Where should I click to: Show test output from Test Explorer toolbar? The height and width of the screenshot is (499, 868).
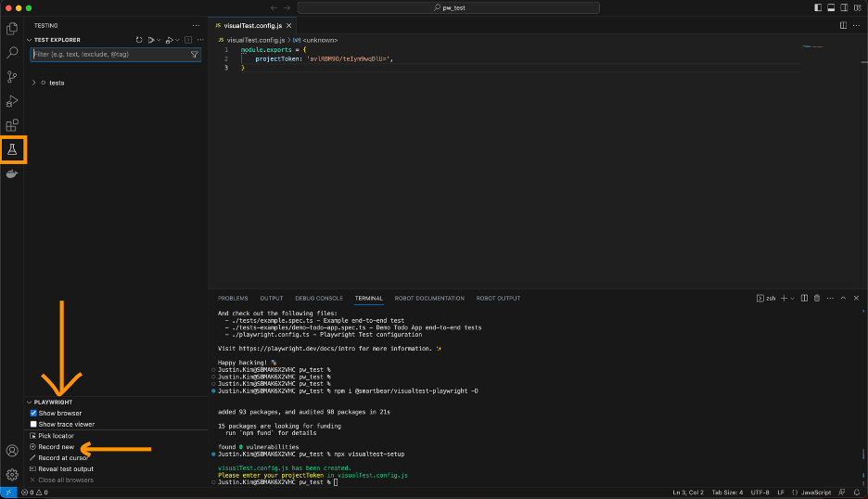[x=188, y=40]
